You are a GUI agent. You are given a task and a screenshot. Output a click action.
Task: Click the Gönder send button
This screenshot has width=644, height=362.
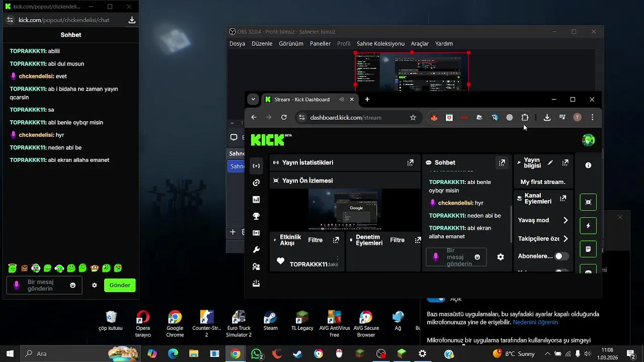120,285
